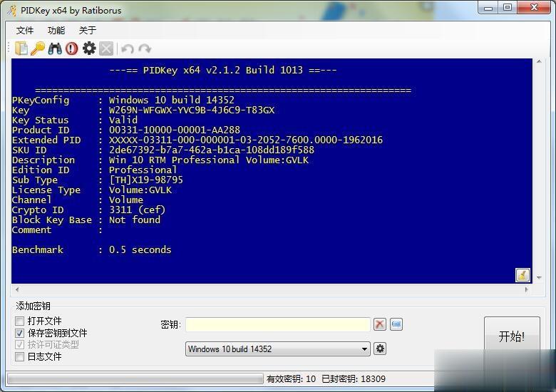556x392 pixels.
Task: Open settings via toolbar gear icon
Action: [89, 48]
